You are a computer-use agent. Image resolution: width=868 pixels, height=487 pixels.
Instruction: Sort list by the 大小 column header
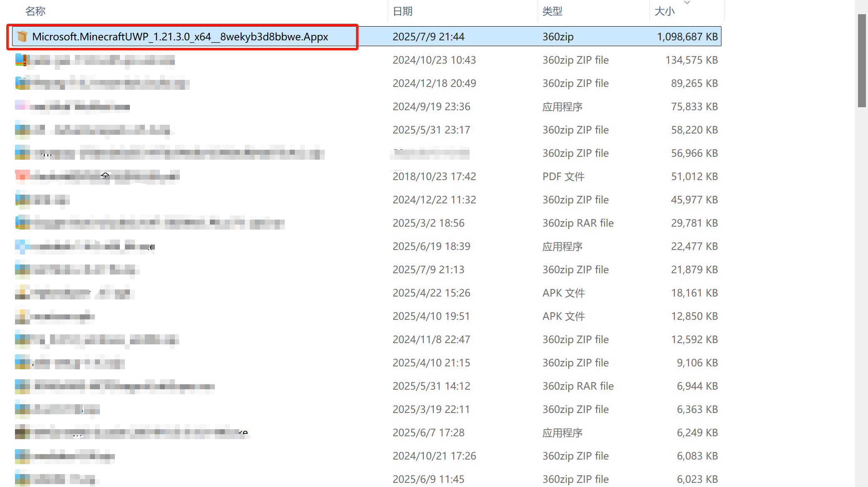pos(664,11)
